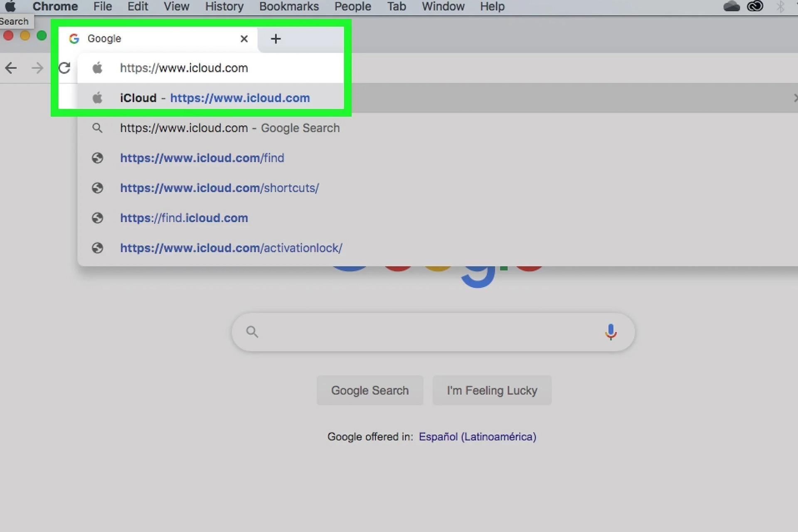The image size is (798, 532).
Task: Select the icloud.com/shortcuts/ suggestion
Action: coord(437,188)
